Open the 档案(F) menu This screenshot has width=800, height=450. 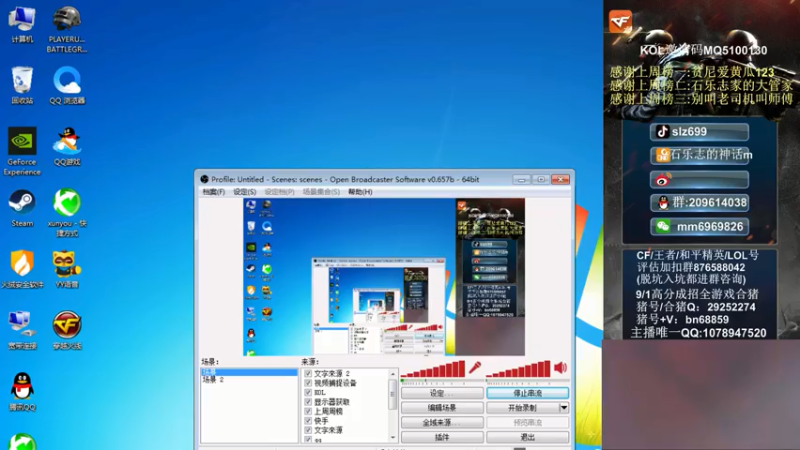point(213,192)
